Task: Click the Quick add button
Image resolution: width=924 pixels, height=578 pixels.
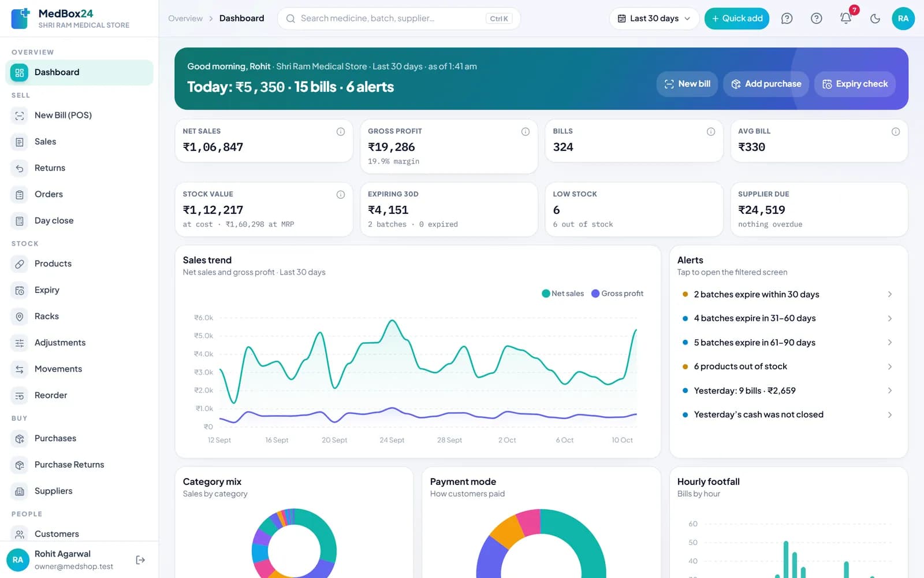Action: [737, 18]
